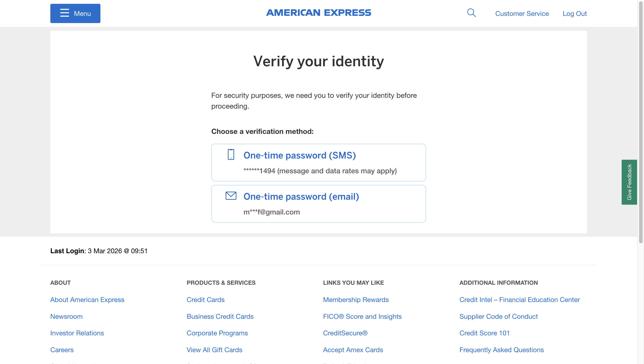Open Business Credit Cards link
The width and height of the screenshot is (644, 364).
pyautogui.click(x=220, y=317)
